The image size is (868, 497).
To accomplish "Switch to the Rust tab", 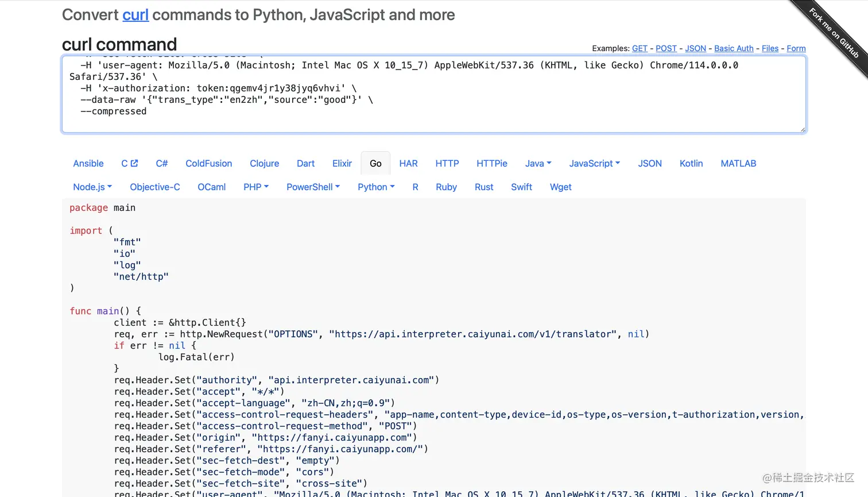I will pyautogui.click(x=484, y=187).
